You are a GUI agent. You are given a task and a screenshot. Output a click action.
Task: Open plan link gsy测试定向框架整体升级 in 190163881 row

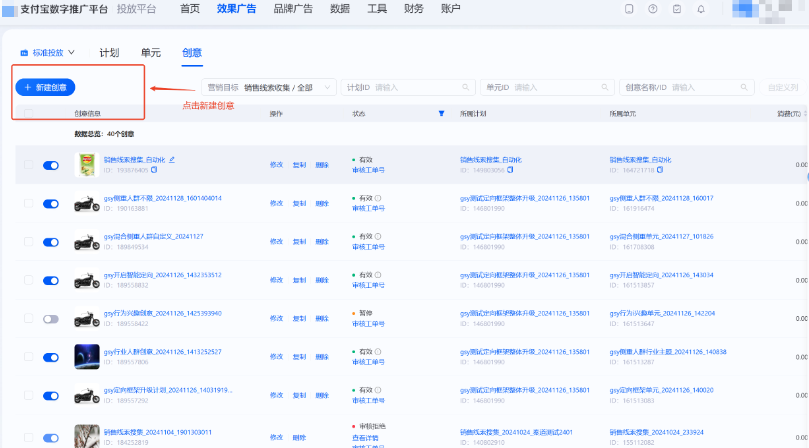[x=525, y=198]
